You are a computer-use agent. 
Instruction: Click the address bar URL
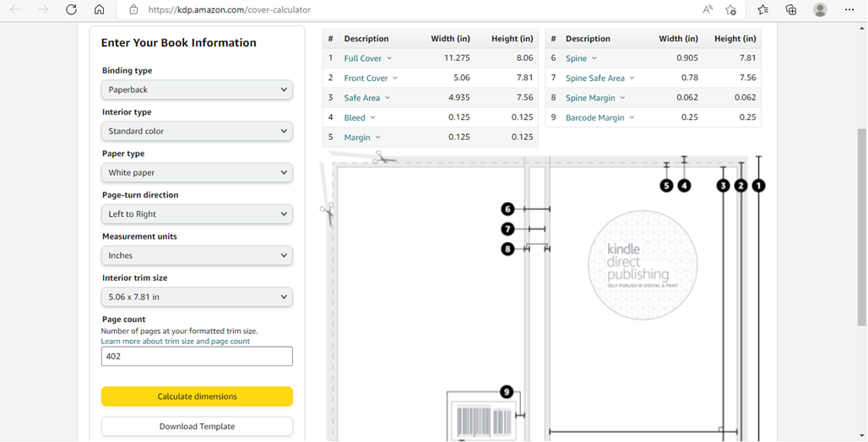(x=229, y=10)
